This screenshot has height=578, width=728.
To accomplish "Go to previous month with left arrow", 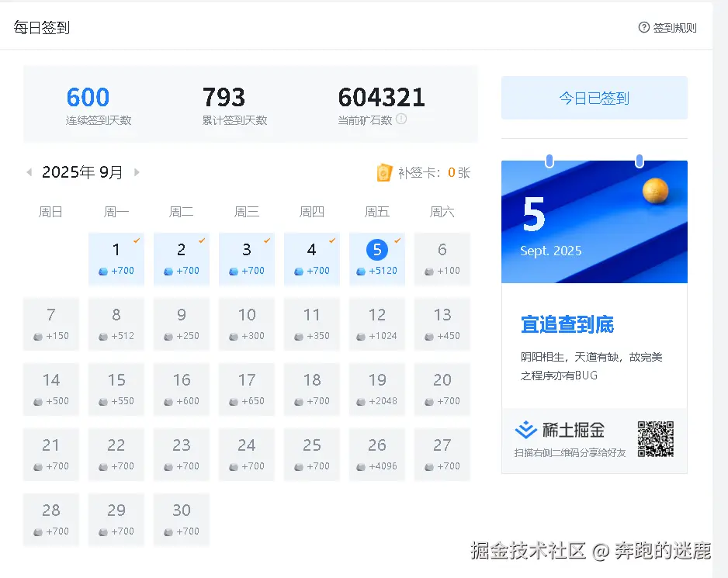I will (x=29, y=172).
